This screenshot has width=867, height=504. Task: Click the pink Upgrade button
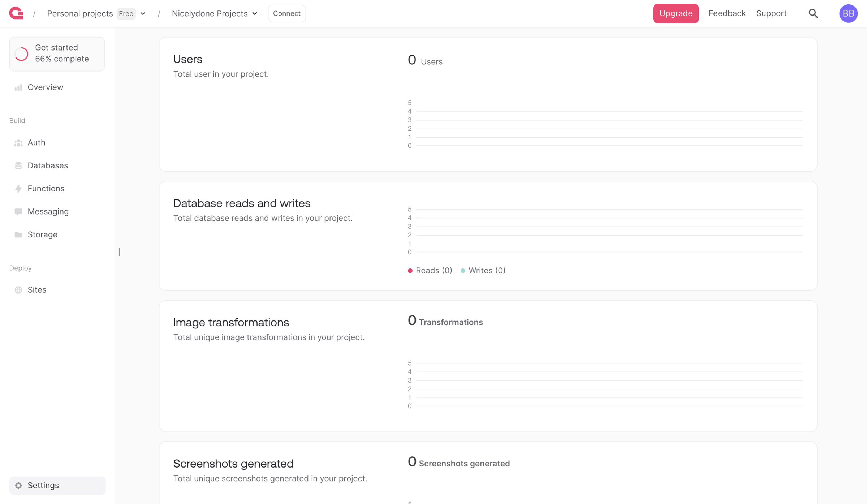(676, 13)
